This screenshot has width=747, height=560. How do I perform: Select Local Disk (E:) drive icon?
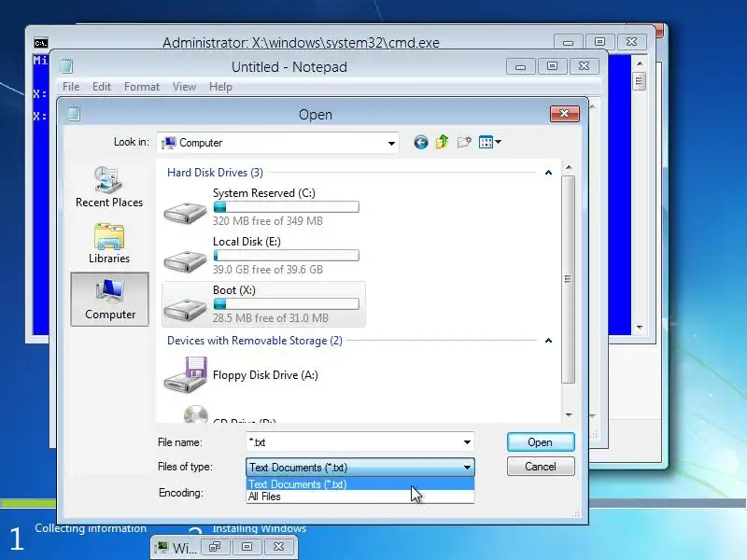click(185, 260)
